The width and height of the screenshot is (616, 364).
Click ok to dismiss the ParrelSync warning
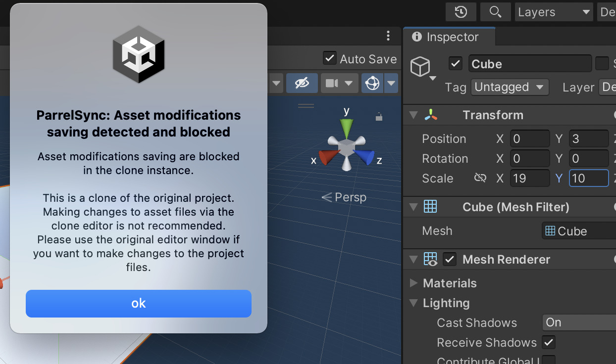point(139,303)
